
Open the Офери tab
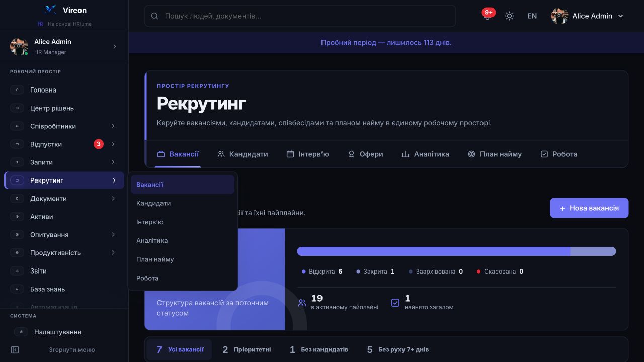365,154
